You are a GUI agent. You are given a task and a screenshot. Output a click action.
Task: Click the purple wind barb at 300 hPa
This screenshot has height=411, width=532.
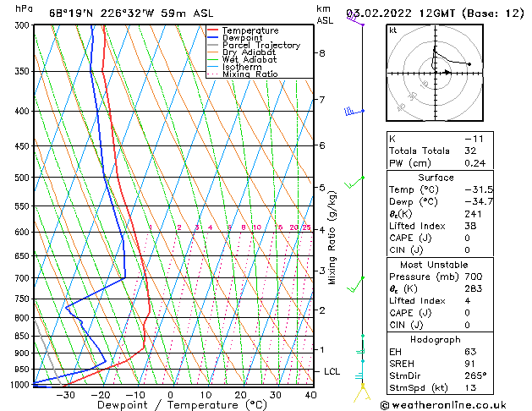[355, 19]
